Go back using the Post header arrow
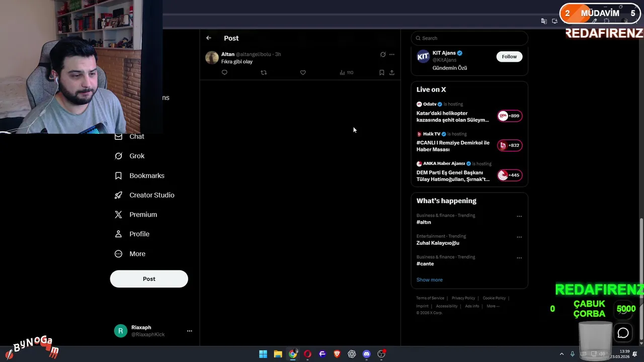The width and height of the screenshot is (644, 362). pos(208,38)
